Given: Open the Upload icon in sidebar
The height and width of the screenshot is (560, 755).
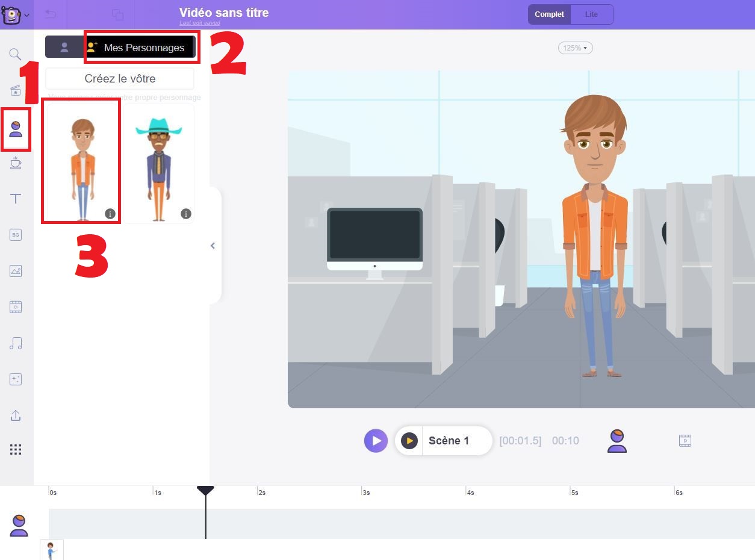Looking at the screenshot, I should coord(16,415).
